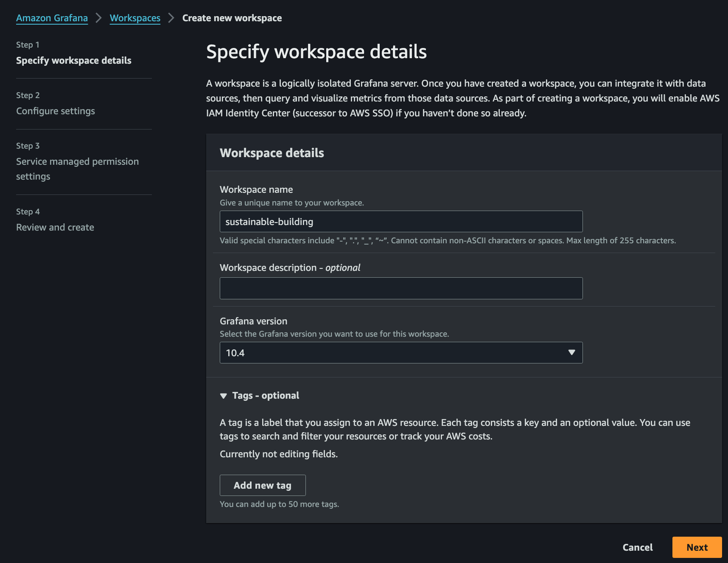Select the 'Workspace details' panel header

272,153
